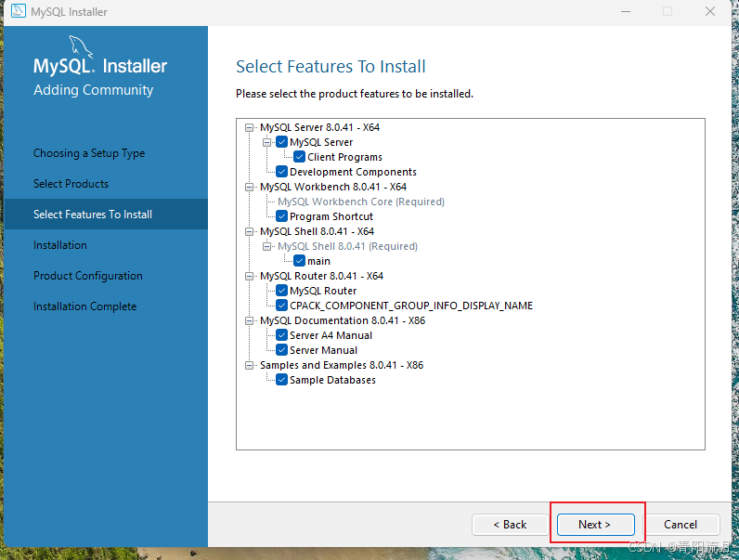Collapse Samples and Examples 8.0.41 - X86 node
Viewport: 739px width, 560px height.
pyautogui.click(x=249, y=365)
